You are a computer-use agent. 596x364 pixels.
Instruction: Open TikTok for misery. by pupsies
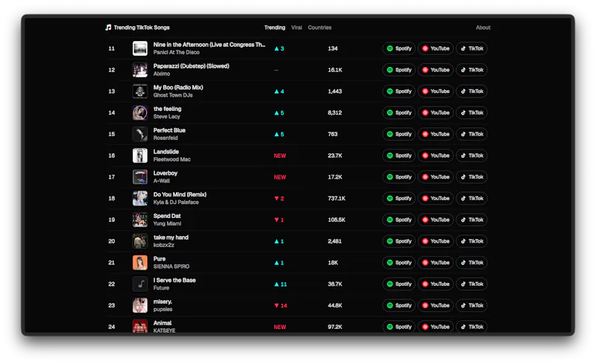pyautogui.click(x=472, y=305)
